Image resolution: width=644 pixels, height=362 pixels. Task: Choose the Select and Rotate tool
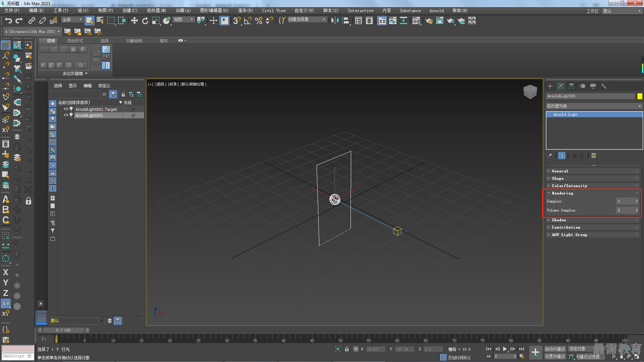coord(145,21)
